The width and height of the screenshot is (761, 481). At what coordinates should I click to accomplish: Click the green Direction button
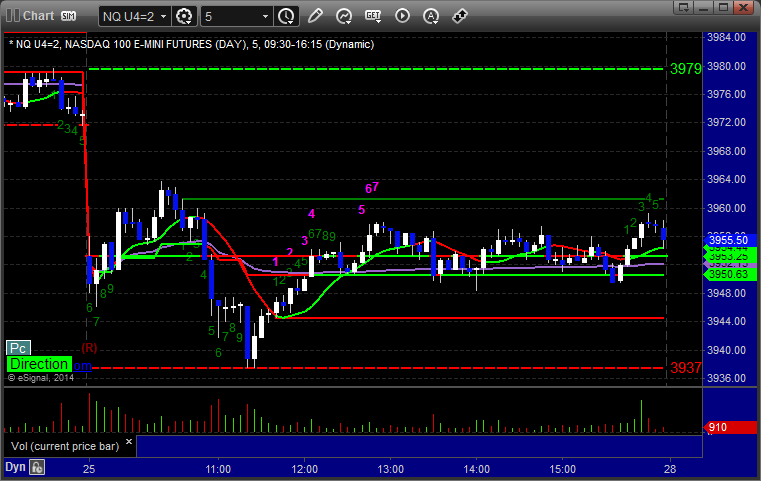coord(39,364)
